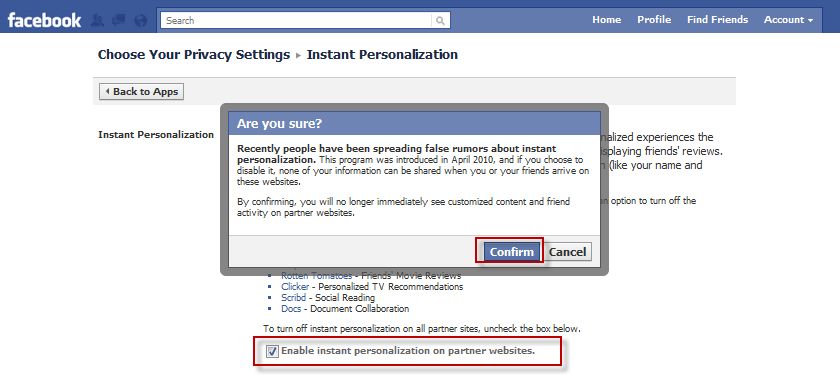
Task: Click the Search input field
Action: (x=296, y=21)
